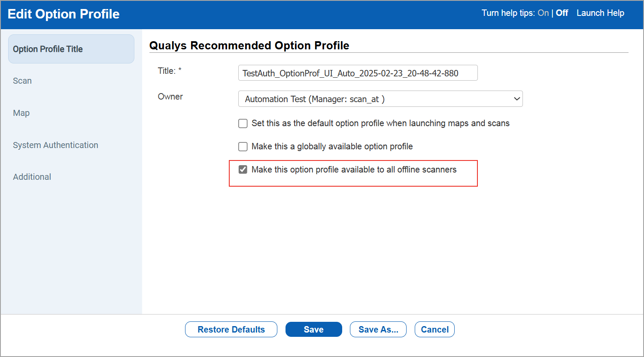The width and height of the screenshot is (644, 357).
Task: Open the Additional settings section
Action: (32, 177)
